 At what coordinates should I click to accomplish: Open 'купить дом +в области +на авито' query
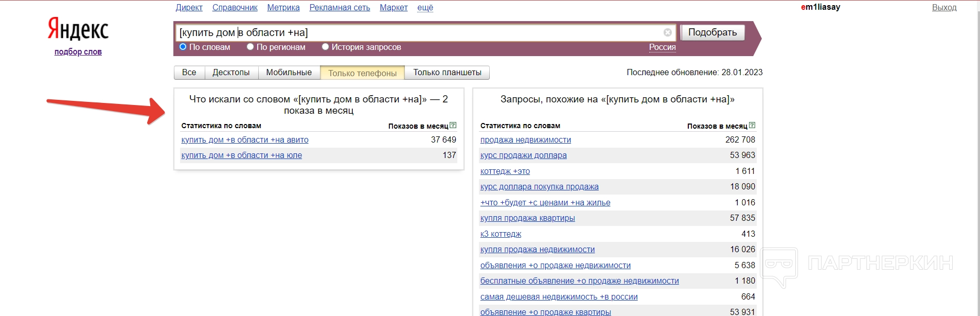245,140
